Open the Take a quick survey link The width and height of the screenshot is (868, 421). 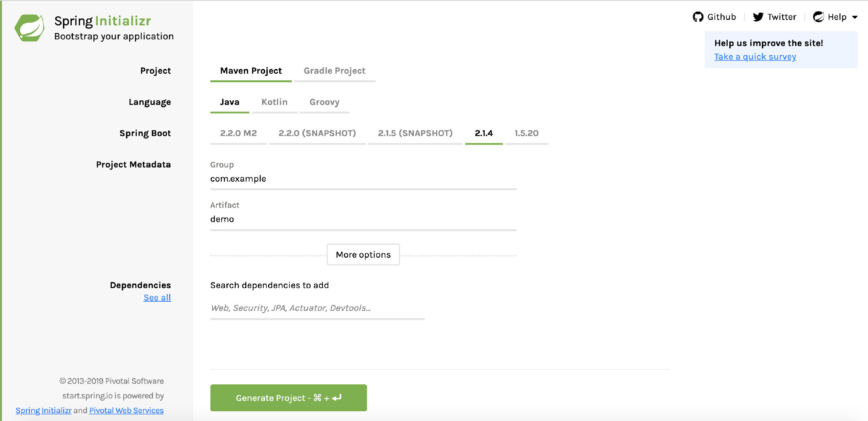pyautogui.click(x=755, y=57)
